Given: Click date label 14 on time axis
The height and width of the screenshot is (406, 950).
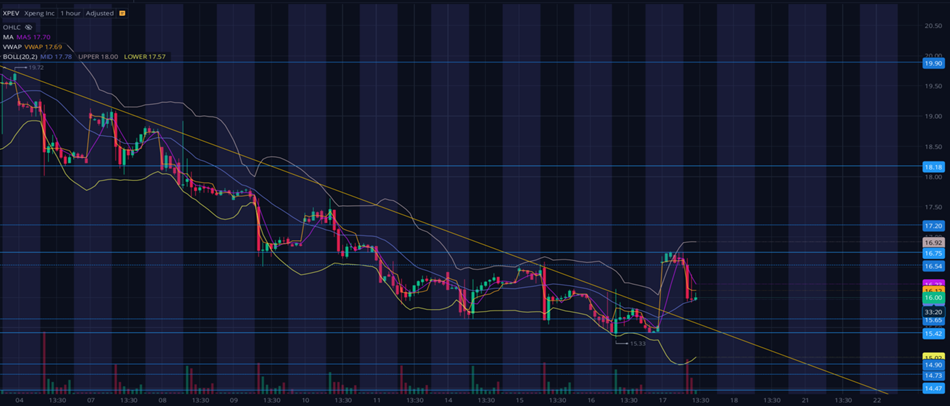Looking at the screenshot, I should (x=448, y=400).
